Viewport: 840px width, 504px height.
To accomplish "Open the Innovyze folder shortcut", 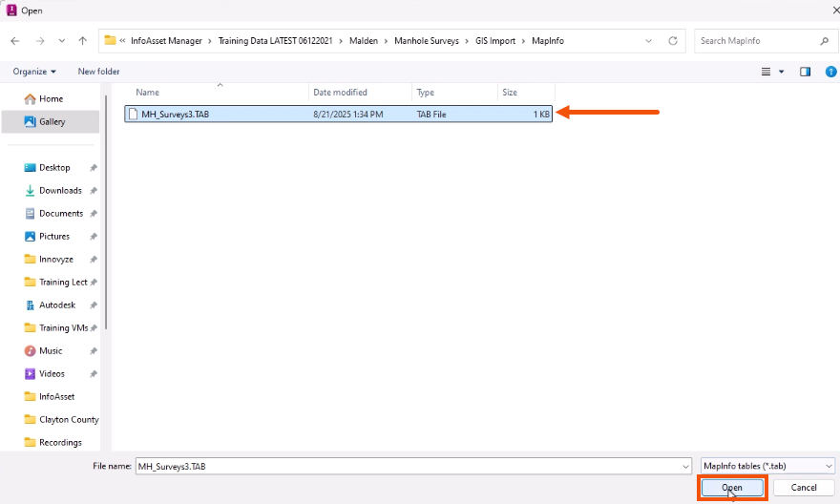I will (x=55, y=260).
